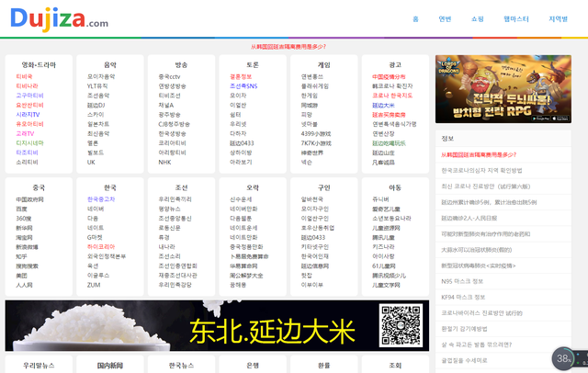This screenshot has width=588, height=373.
Task: Open the 4399小游戏 link
Action: point(316,133)
